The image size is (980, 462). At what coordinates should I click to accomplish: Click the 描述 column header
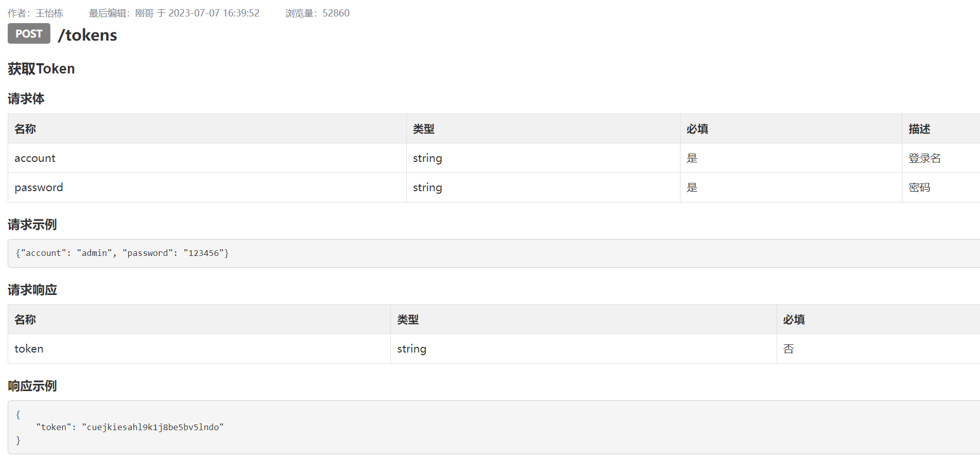coord(941,128)
